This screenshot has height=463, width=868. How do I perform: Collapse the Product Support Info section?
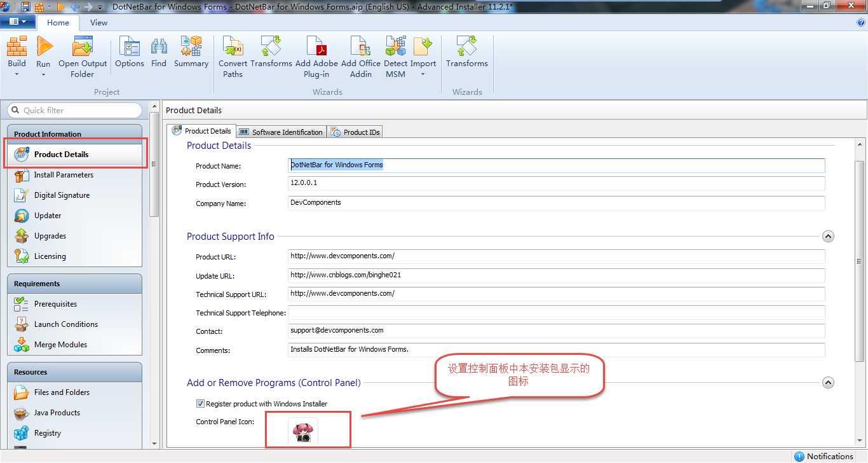828,237
